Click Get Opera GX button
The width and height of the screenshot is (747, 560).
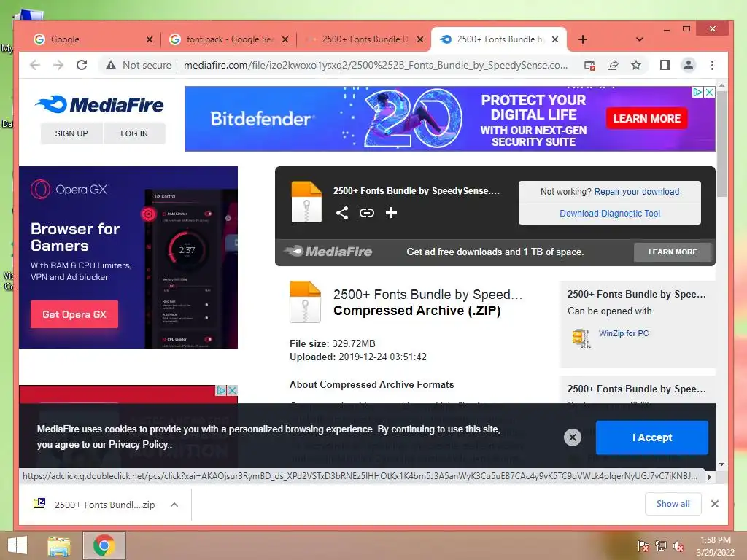pos(74,314)
